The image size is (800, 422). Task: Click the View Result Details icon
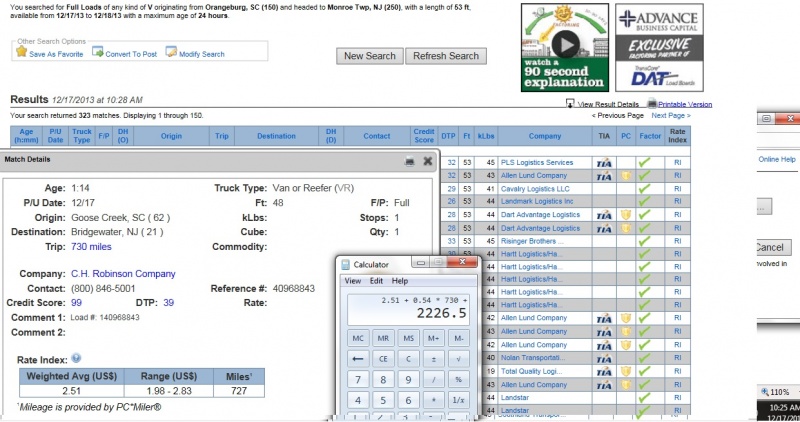(x=570, y=104)
